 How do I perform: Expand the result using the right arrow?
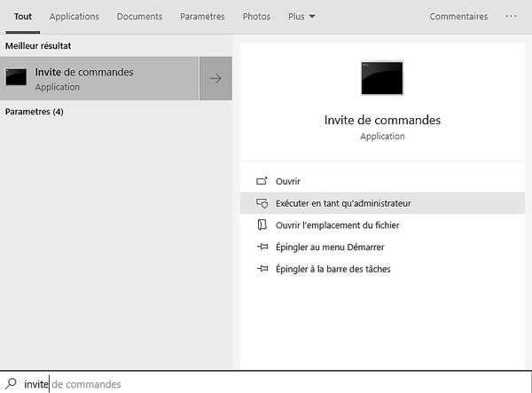(215, 78)
